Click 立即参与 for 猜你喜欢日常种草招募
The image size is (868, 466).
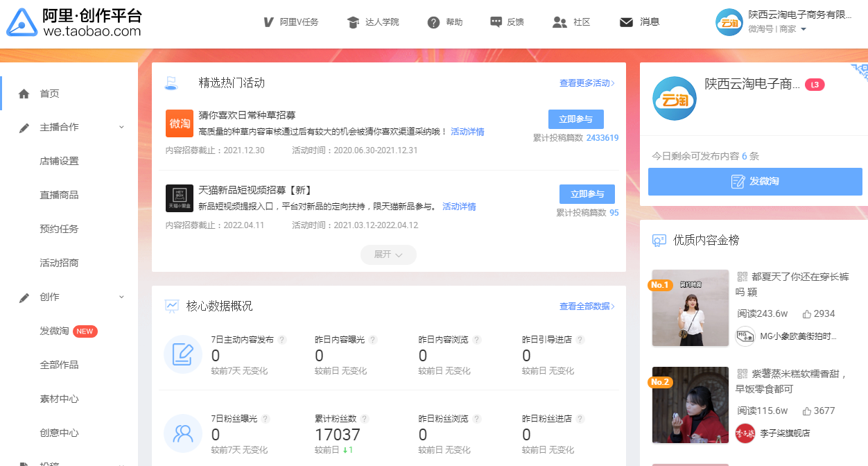[x=576, y=119]
